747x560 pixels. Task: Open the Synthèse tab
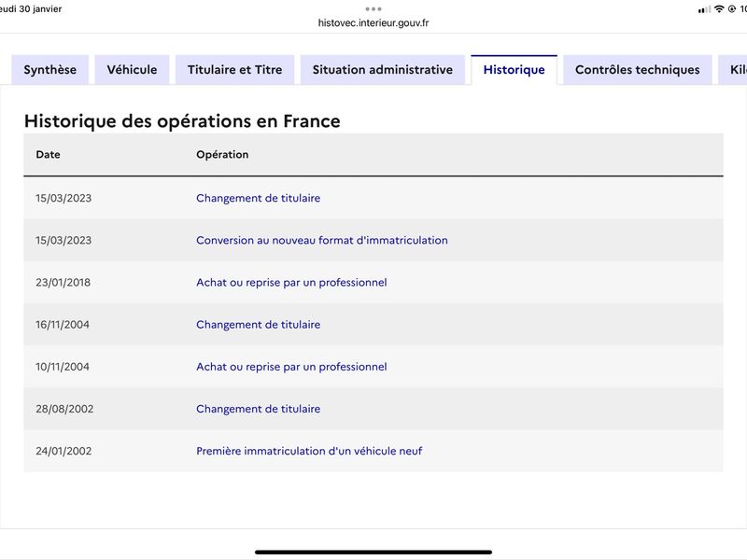pyautogui.click(x=50, y=69)
